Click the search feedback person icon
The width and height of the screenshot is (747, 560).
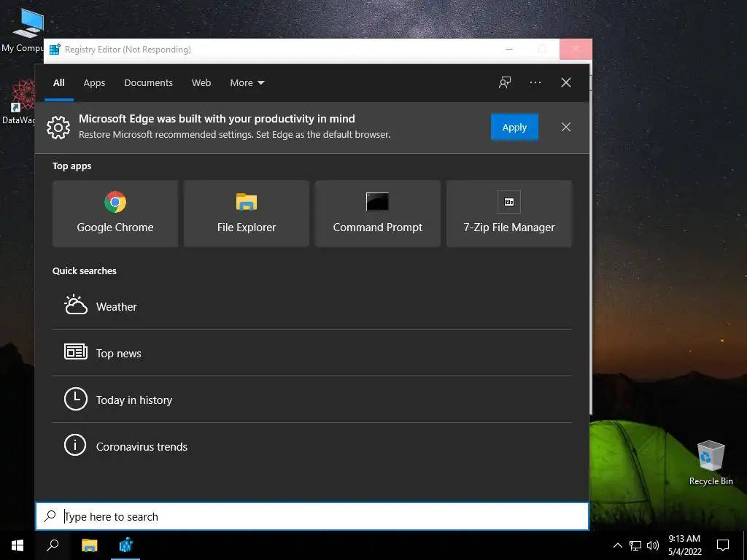pyautogui.click(x=505, y=82)
